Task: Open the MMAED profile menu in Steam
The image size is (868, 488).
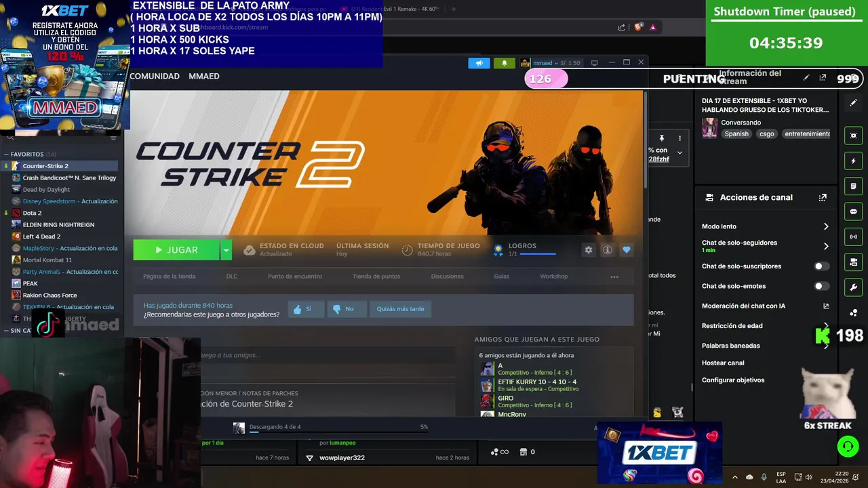Action: [x=204, y=77]
